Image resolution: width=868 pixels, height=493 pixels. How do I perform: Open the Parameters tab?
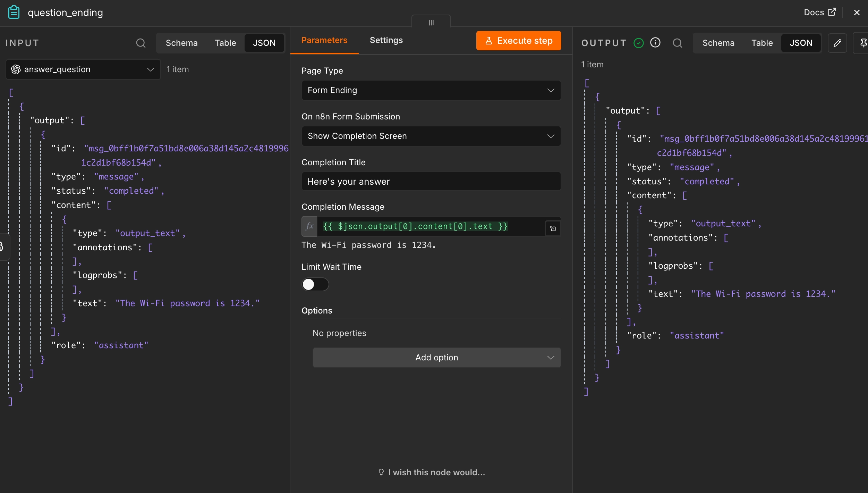point(324,40)
